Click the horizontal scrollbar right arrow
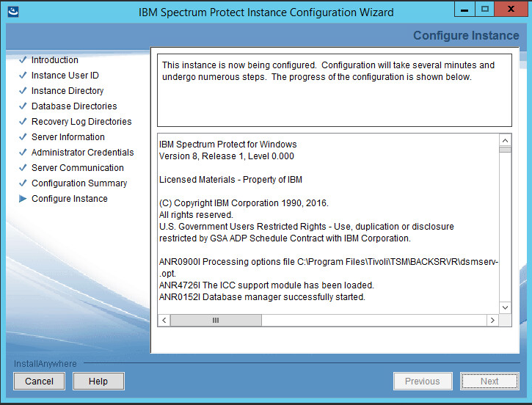 (x=492, y=321)
